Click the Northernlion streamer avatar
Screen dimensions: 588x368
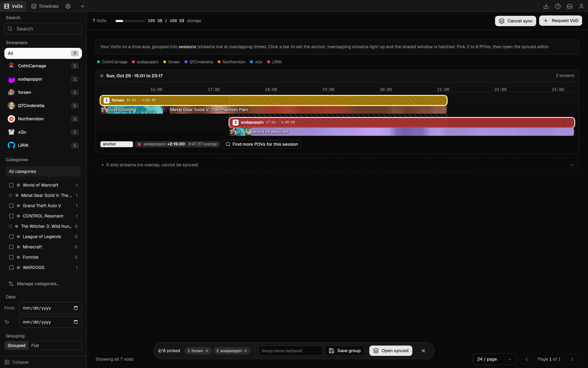(x=11, y=119)
